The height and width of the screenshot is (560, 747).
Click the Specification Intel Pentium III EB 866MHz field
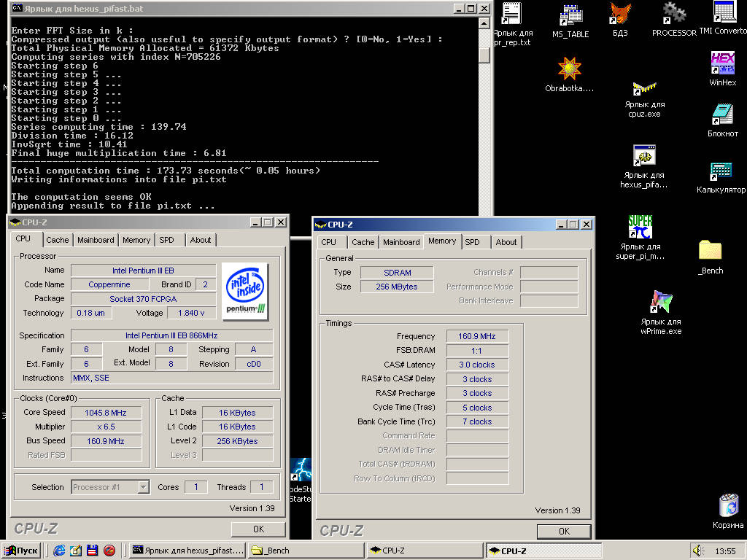(x=171, y=335)
